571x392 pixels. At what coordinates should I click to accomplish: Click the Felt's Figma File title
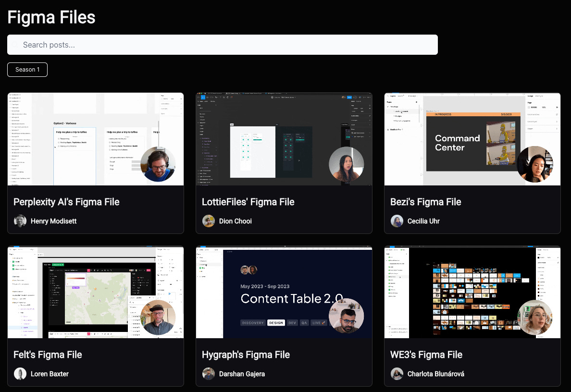tap(48, 355)
